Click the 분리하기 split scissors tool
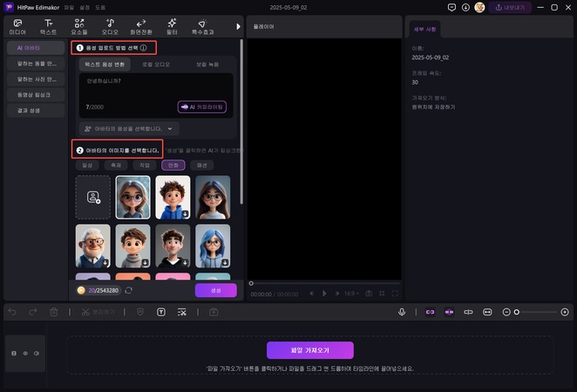This screenshot has height=392, width=577. [98, 312]
